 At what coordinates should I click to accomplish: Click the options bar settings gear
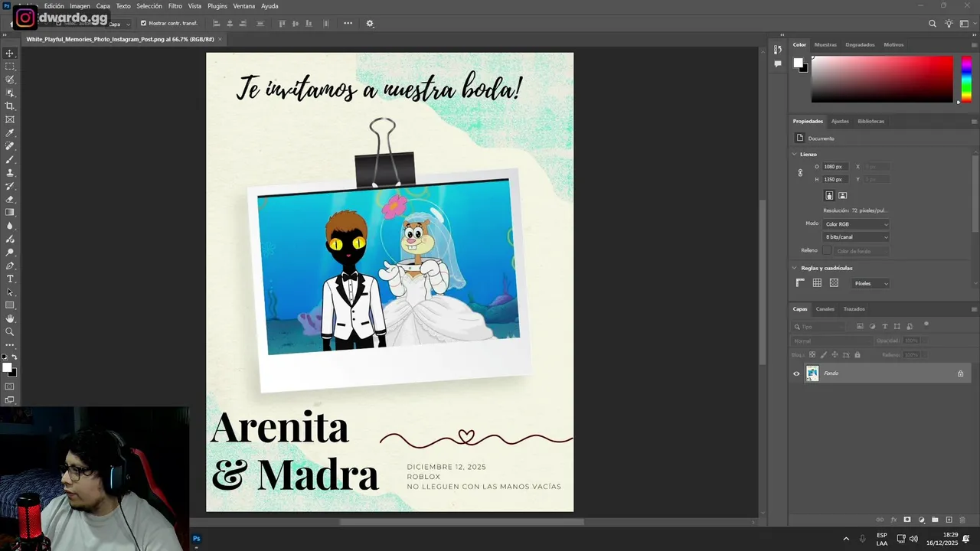[370, 24]
